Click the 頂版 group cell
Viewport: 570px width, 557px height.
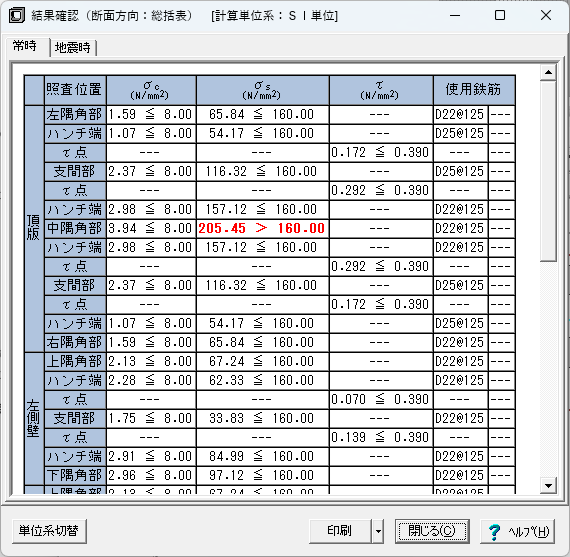coord(34,229)
